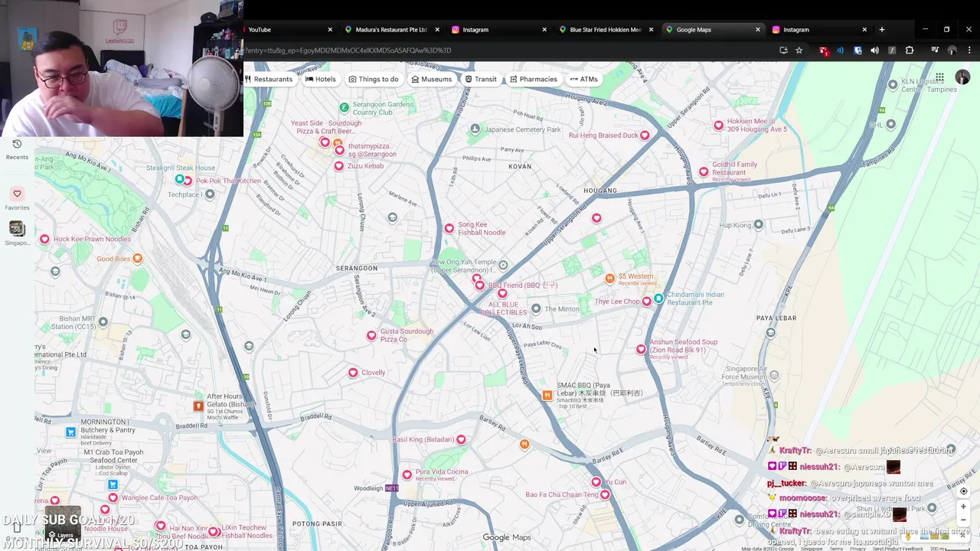Viewport: 980px width, 551px height.
Task: Open the Extensions puzzle piece menu
Action: click(910, 51)
